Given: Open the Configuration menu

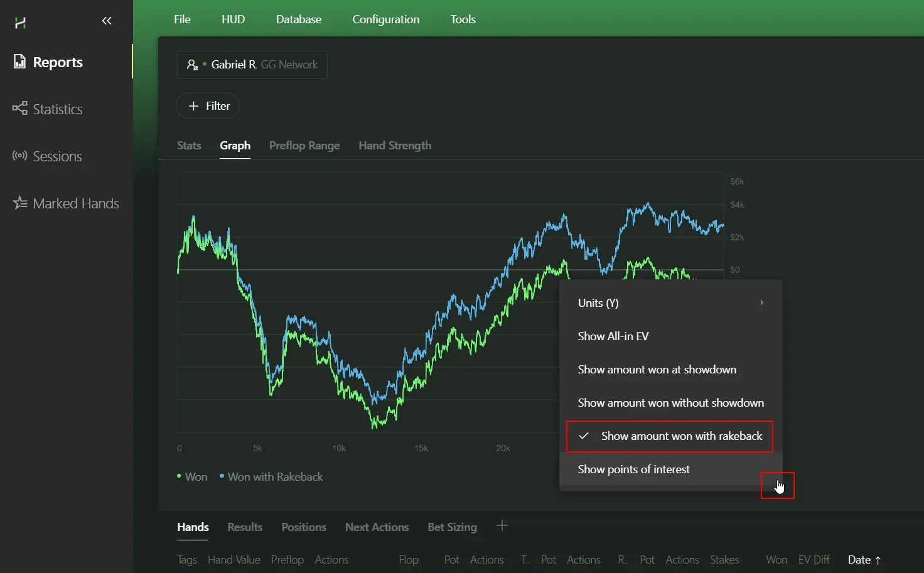Looking at the screenshot, I should pos(385,19).
